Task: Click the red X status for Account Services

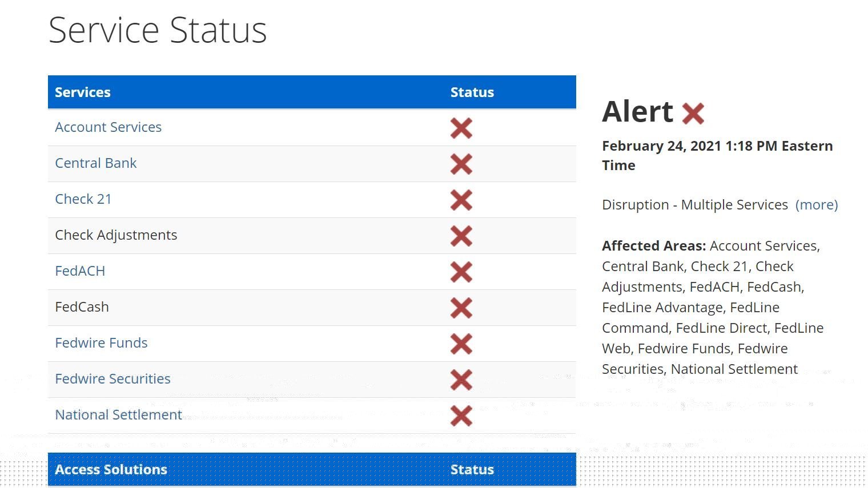Action: coord(461,128)
